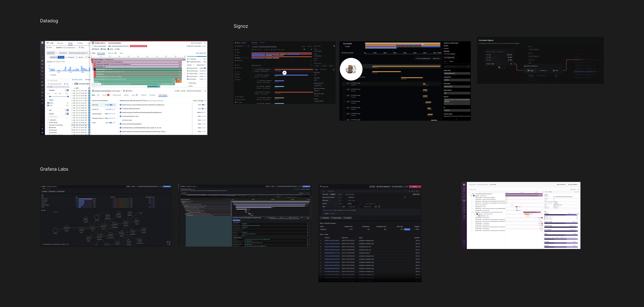The height and width of the screenshot is (307, 644).
Task: Click the Tempo zoom out time range icon
Action: (407, 187)
